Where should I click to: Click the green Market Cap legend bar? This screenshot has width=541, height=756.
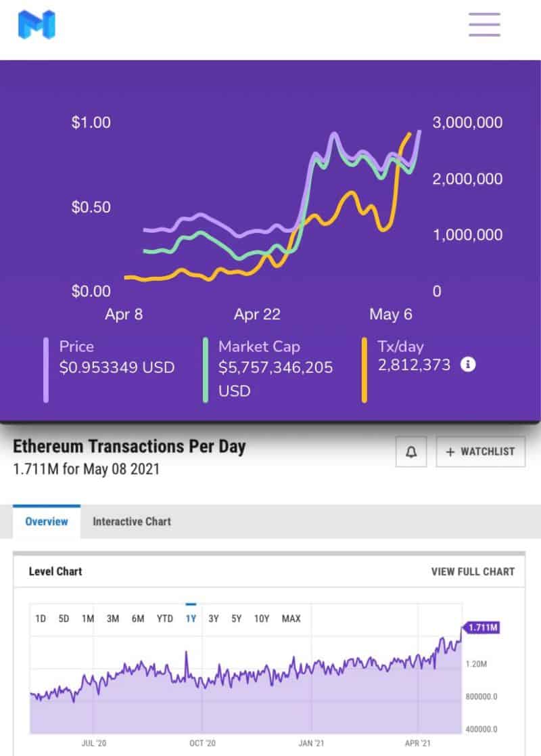205,370
